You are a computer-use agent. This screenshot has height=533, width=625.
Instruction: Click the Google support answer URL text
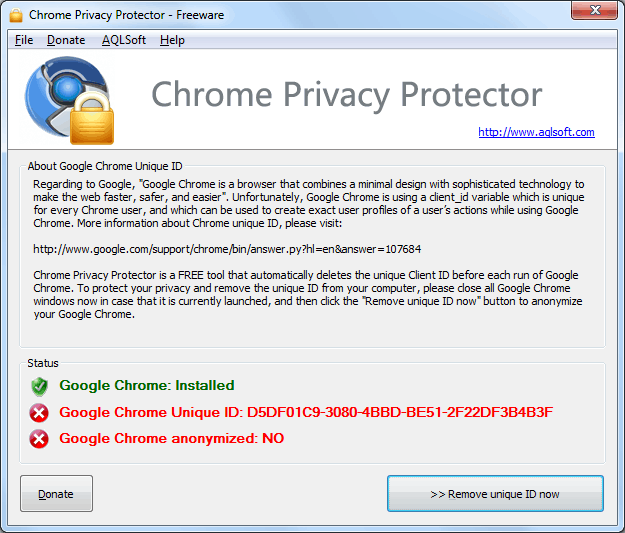(227, 248)
